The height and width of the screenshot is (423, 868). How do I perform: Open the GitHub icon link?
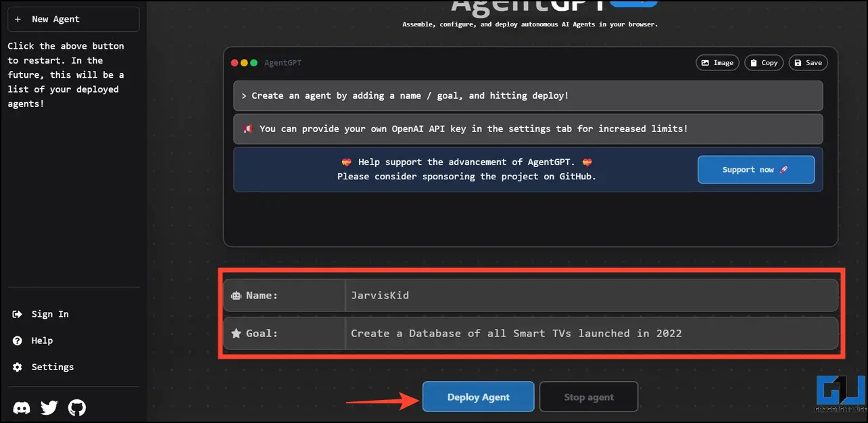pos(77,408)
